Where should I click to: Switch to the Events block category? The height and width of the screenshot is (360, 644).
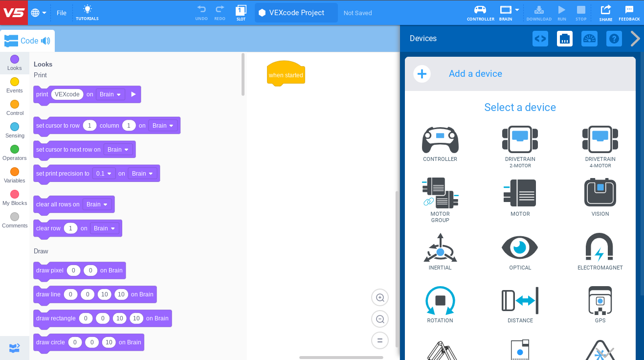pyautogui.click(x=15, y=85)
